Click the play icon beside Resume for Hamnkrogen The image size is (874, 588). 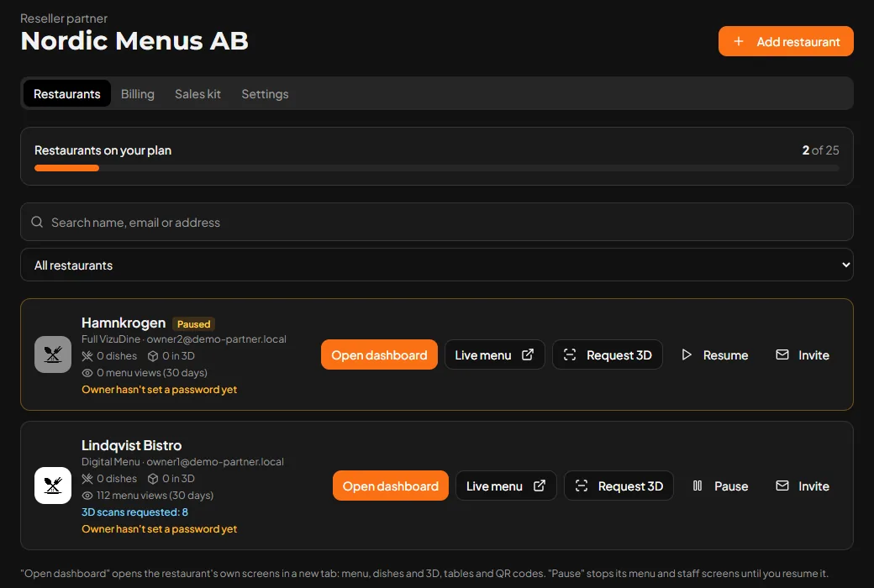coord(687,354)
